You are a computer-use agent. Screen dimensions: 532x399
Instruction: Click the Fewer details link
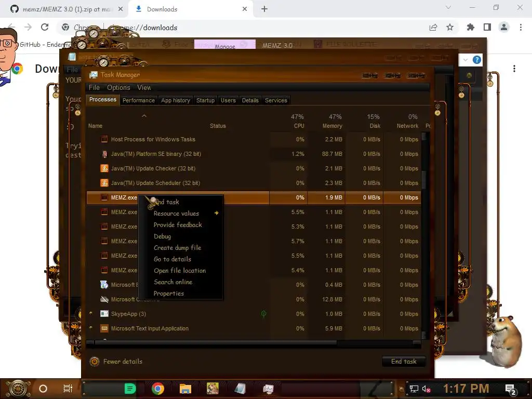tap(123, 362)
